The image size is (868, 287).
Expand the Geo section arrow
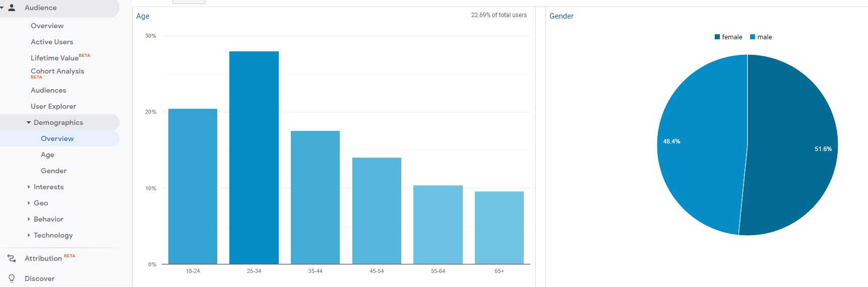click(29, 203)
